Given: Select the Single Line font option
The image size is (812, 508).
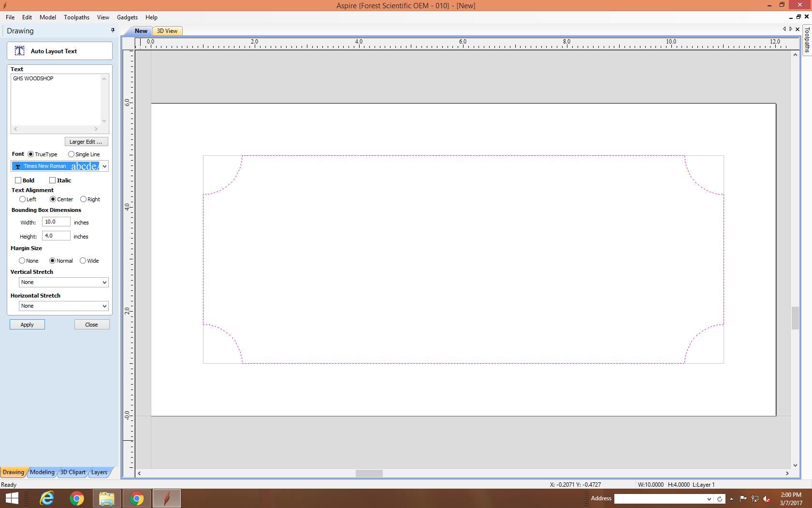Looking at the screenshot, I should 71,154.
